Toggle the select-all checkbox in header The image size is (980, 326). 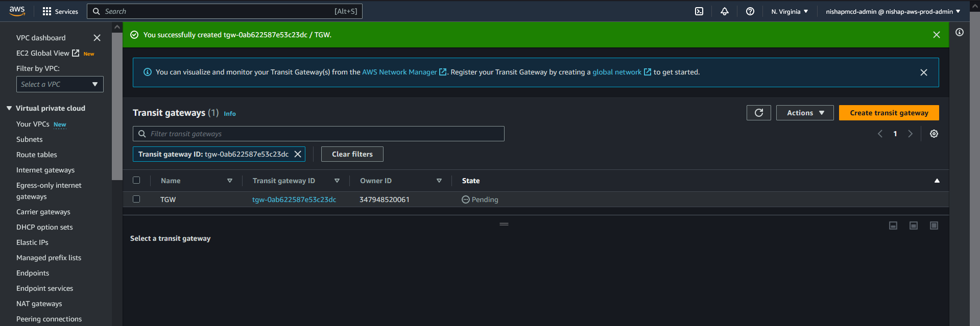pos(136,180)
